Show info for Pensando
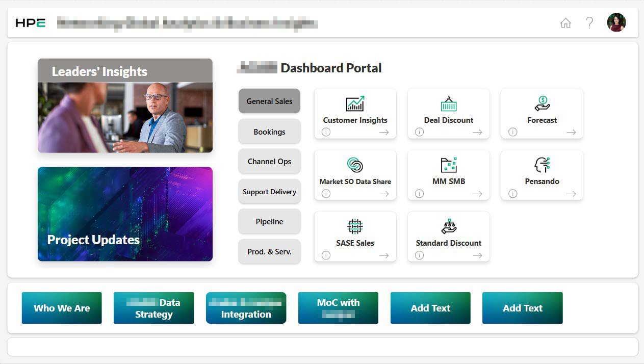644x364 pixels. 512,193
